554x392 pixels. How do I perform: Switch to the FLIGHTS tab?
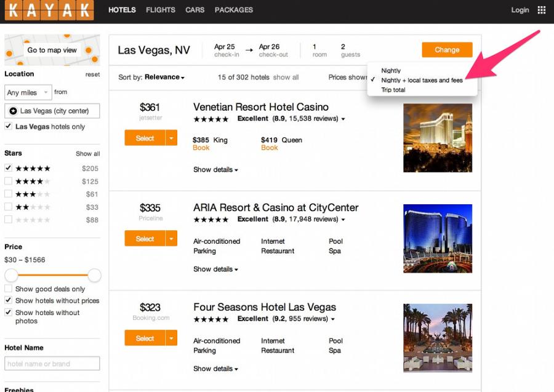[x=161, y=10]
